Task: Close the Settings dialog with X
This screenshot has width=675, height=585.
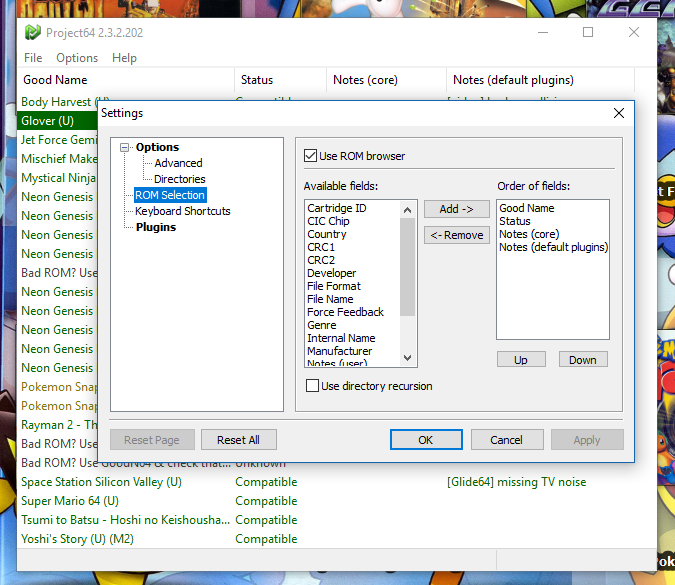Action: 619,113
